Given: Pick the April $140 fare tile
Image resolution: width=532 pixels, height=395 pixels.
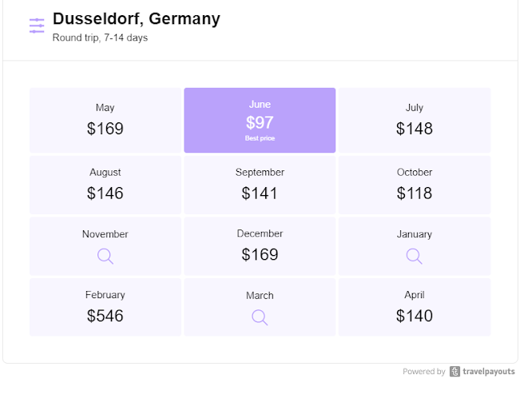Looking at the screenshot, I should [x=414, y=307].
